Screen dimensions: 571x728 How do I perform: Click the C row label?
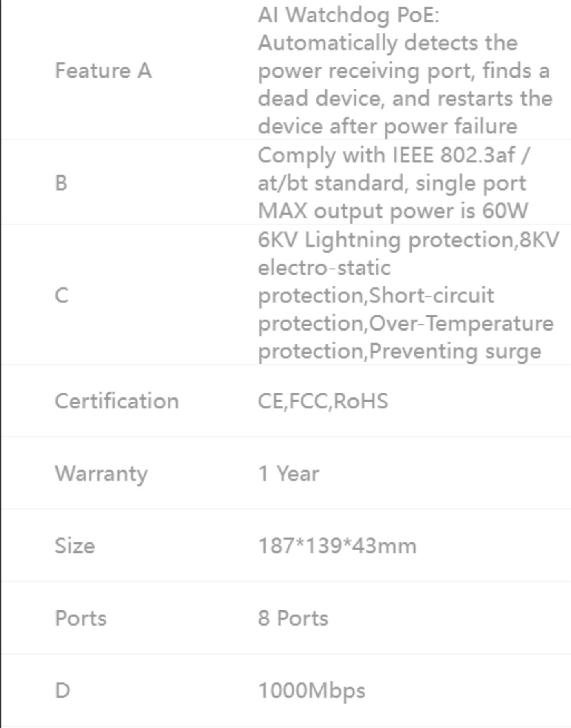[x=62, y=295]
